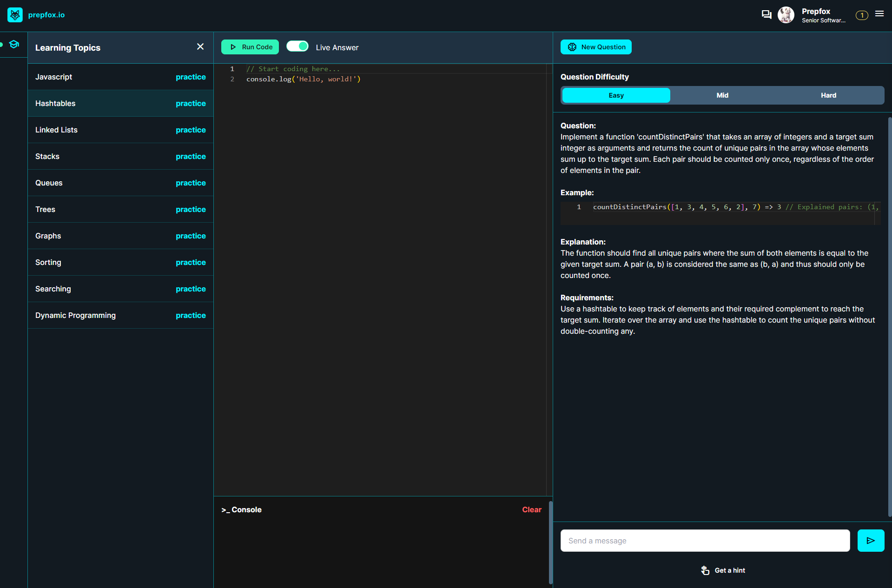Click practice link for Dynamic Programming
892x588 pixels.
point(191,316)
